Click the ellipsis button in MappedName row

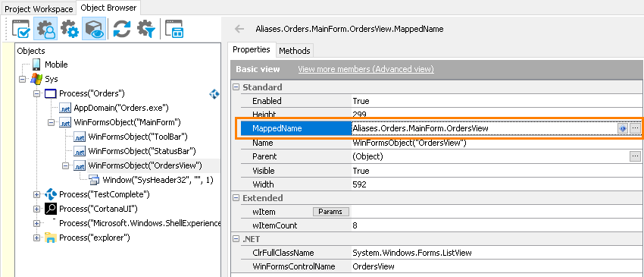tap(635, 128)
